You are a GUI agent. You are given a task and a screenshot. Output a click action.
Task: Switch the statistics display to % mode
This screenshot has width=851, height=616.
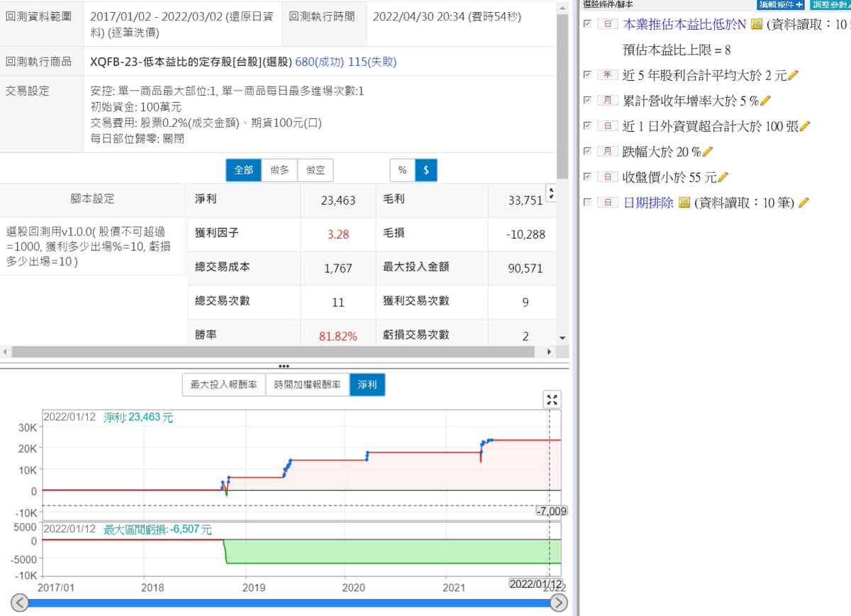click(x=402, y=170)
